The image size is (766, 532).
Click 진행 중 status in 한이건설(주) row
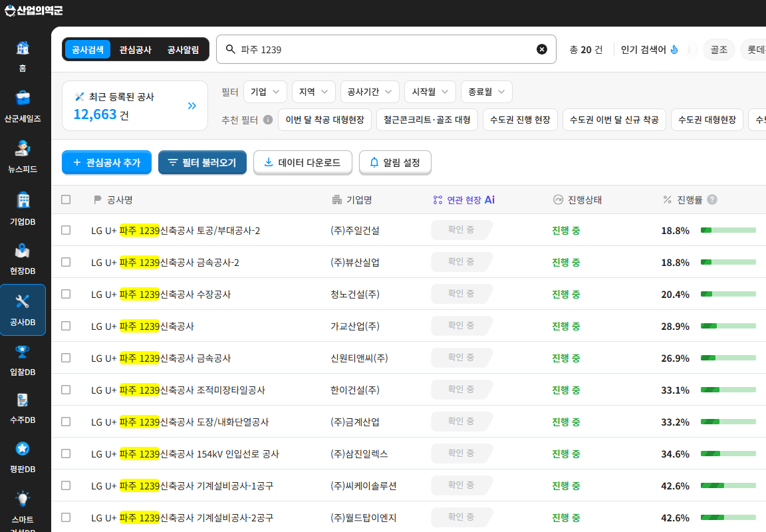coord(566,390)
